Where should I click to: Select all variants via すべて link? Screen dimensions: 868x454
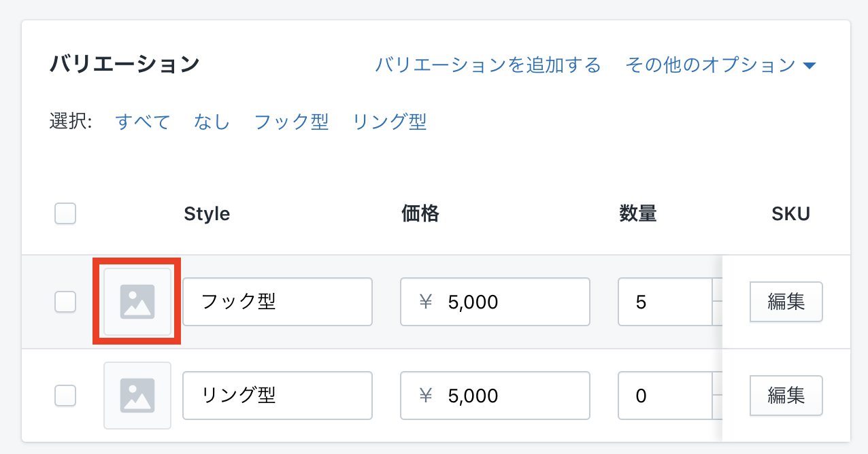point(143,122)
